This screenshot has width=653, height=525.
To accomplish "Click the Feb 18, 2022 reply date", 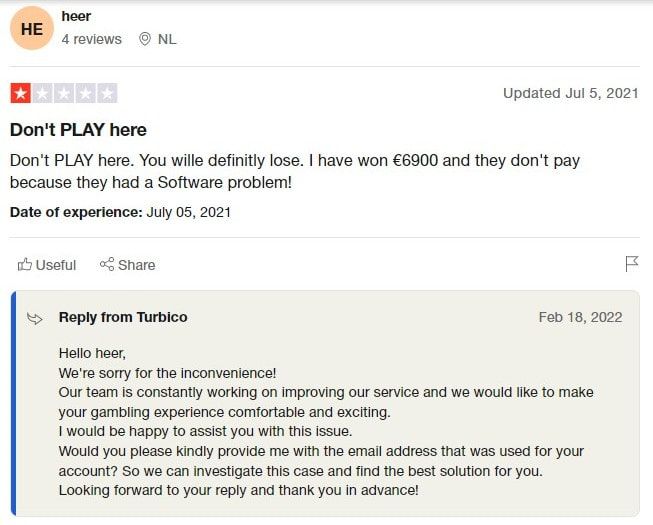I will (580, 317).
